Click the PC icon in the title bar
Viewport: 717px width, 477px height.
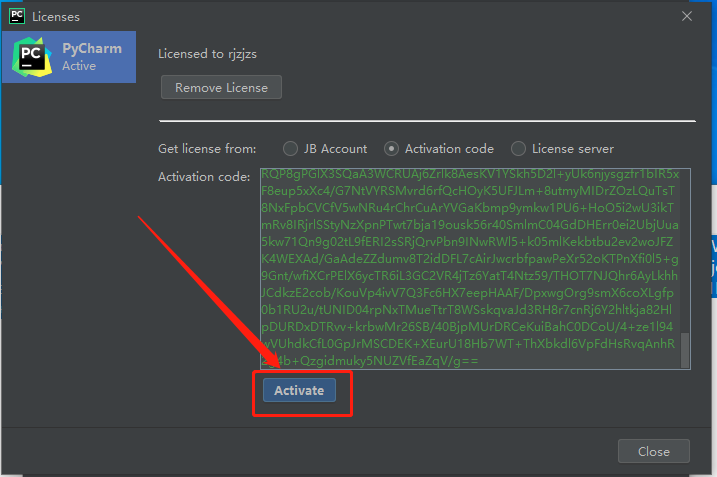[x=17, y=16]
